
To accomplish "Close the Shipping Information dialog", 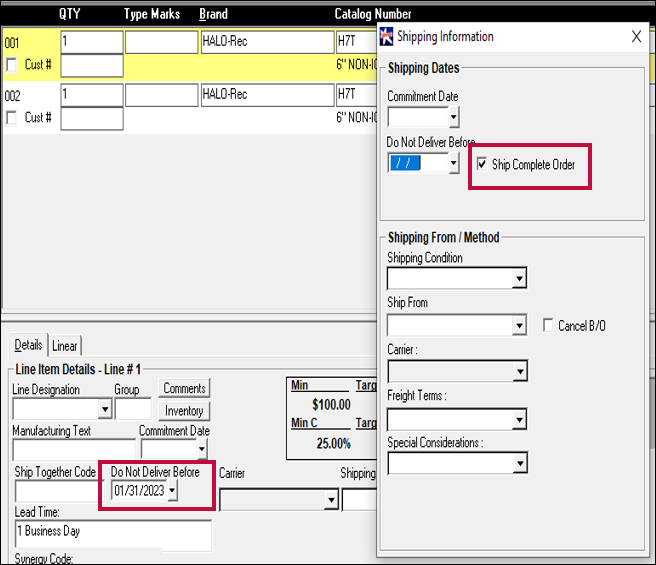I will tap(636, 37).
